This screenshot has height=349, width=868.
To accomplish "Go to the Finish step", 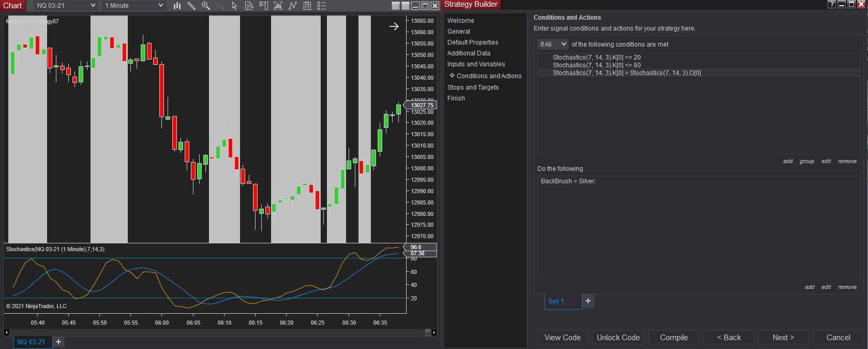I will click(456, 98).
